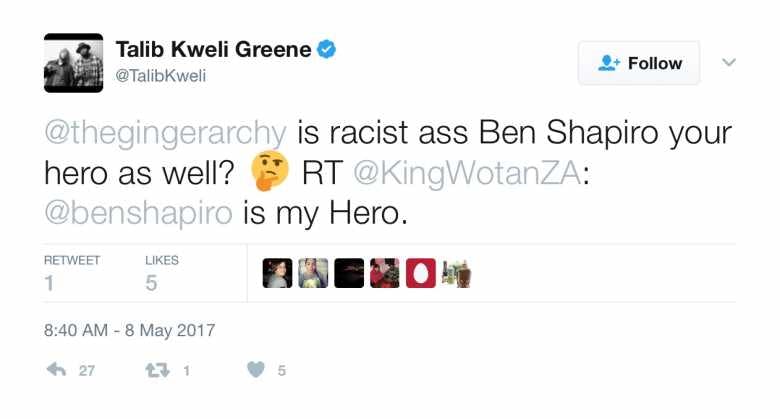Click the blue verified badge
780x419 pixels.
(327, 49)
